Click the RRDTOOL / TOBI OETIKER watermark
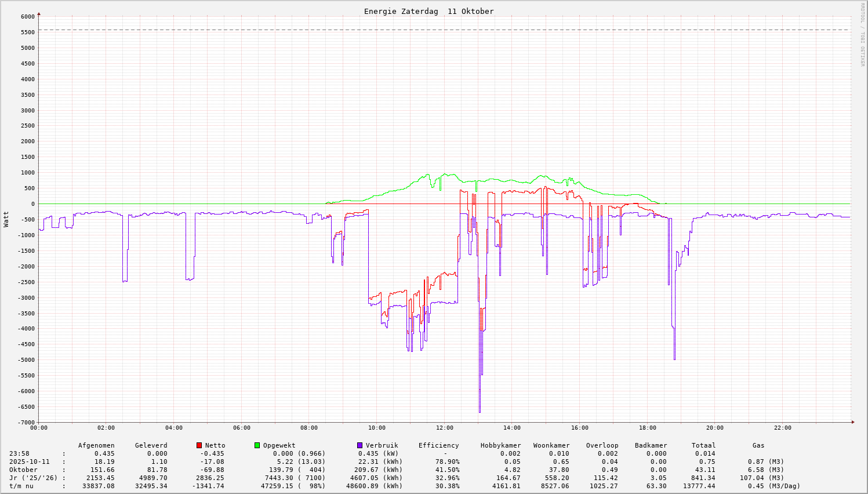Screen dimensions: 868x494 tap(862, 34)
